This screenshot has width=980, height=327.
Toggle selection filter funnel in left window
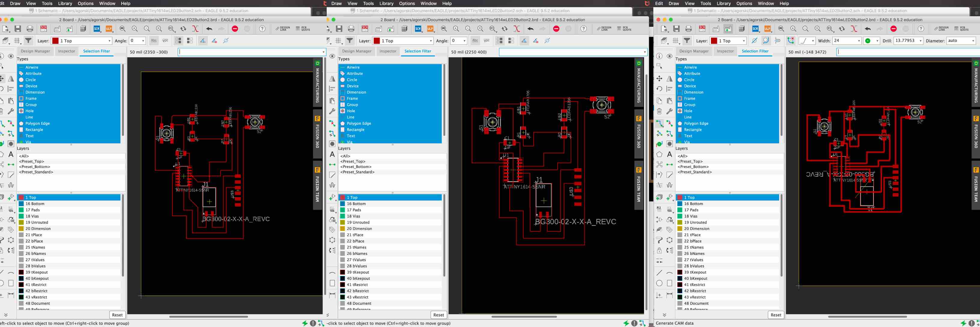coord(28,40)
